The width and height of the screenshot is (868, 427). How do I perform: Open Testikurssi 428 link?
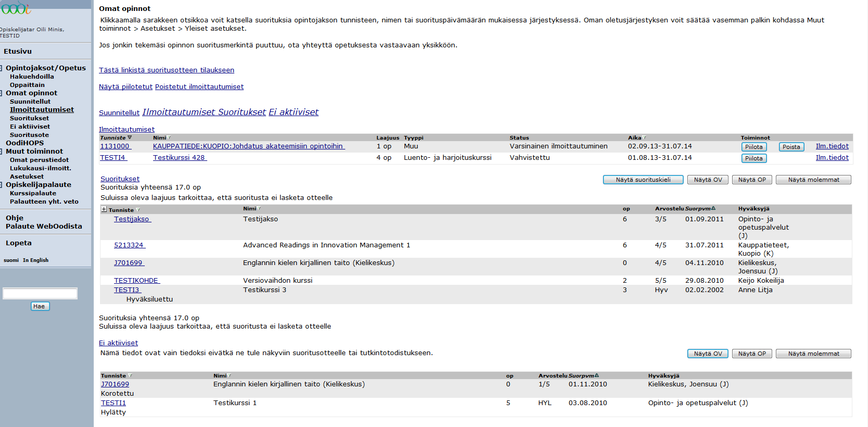coord(179,158)
